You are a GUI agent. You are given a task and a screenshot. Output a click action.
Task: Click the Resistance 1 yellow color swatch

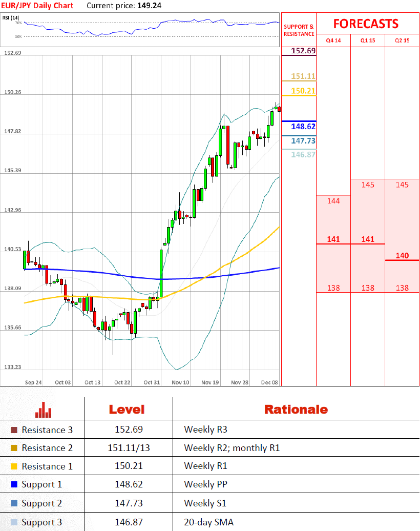(14, 466)
